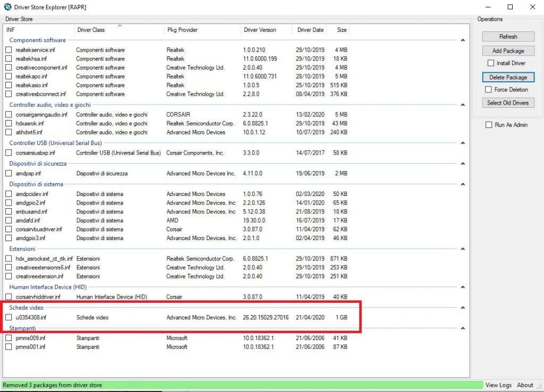
Task: Click the Refresh button
Action: click(x=508, y=37)
